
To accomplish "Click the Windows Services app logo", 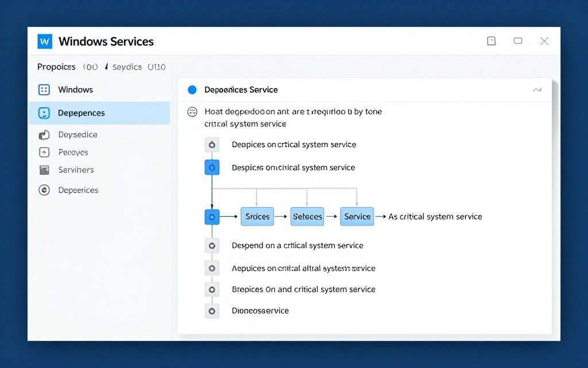I will tap(45, 41).
